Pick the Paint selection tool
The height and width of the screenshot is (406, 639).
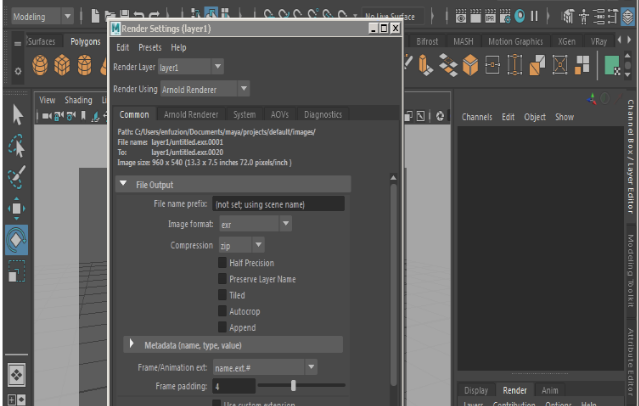16,177
